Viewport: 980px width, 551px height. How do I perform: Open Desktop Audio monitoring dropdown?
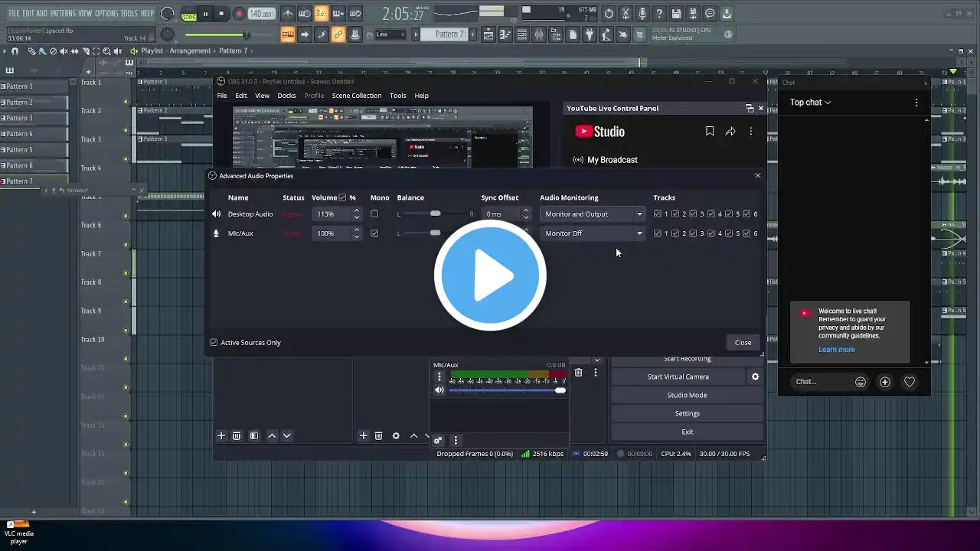(x=593, y=214)
